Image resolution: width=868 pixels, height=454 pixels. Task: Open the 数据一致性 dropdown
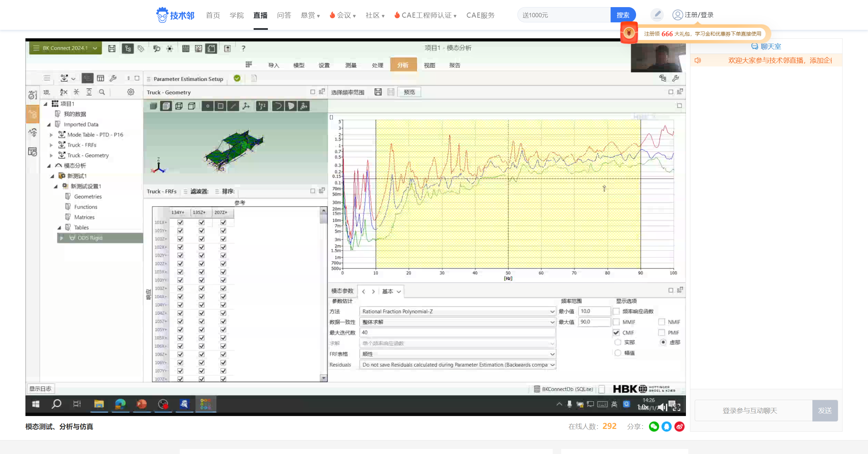click(457, 322)
